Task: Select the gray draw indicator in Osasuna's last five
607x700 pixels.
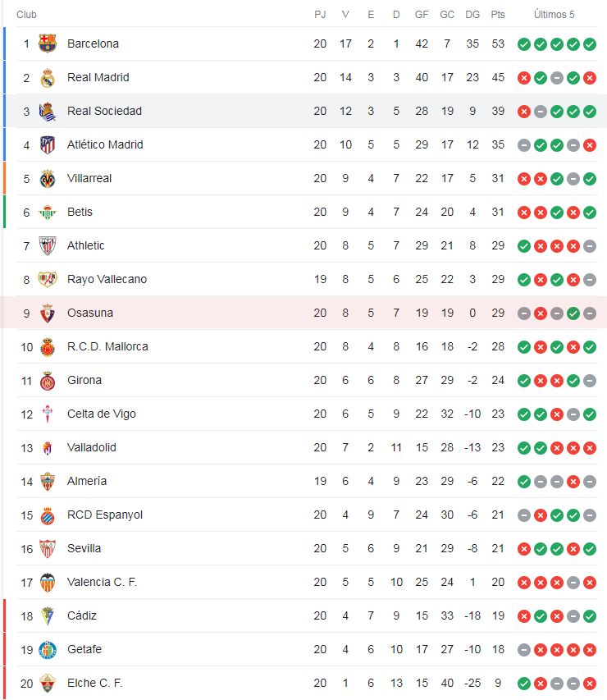Action: click(523, 313)
